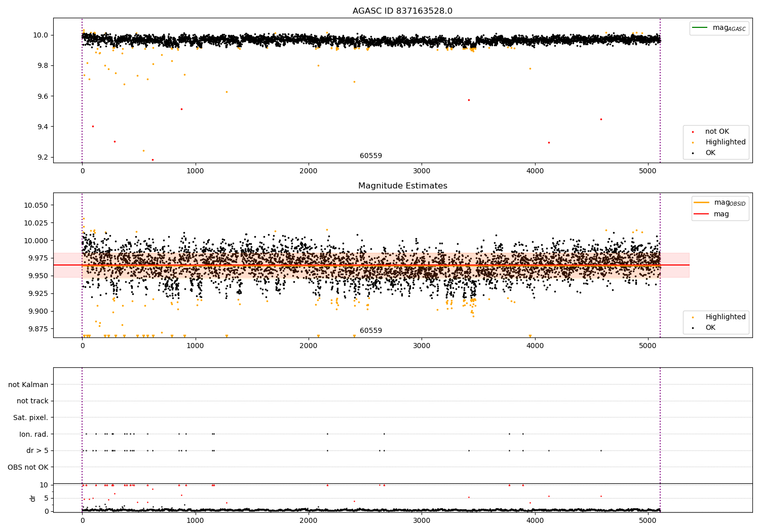Click the '60559' annotation in middle plot

point(371,331)
